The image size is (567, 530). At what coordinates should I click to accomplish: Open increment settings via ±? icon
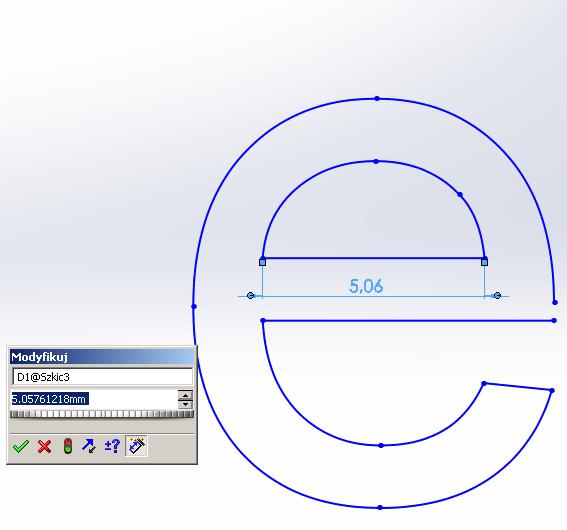click(x=112, y=446)
